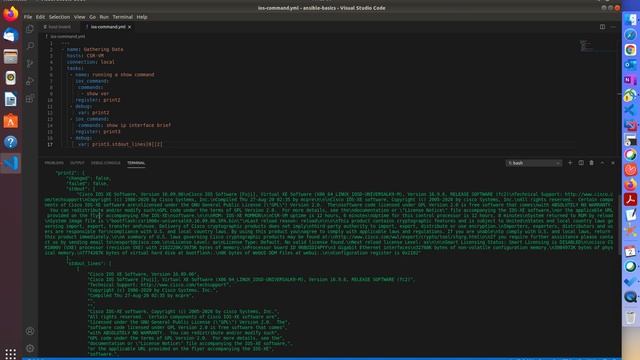Image resolution: width=640 pixels, height=360 pixels.
Task: Click 'register: print2' line in editor
Action: click(98, 100)
